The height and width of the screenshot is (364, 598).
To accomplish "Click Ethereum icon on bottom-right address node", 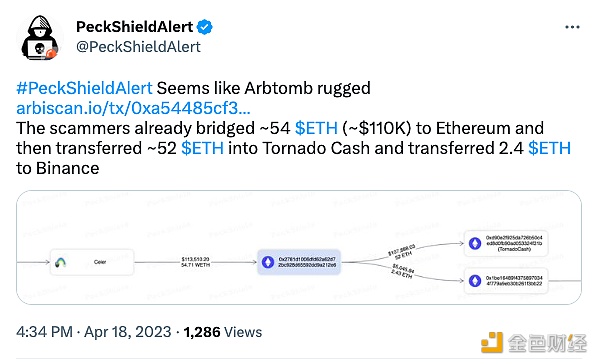I will 475,281.
